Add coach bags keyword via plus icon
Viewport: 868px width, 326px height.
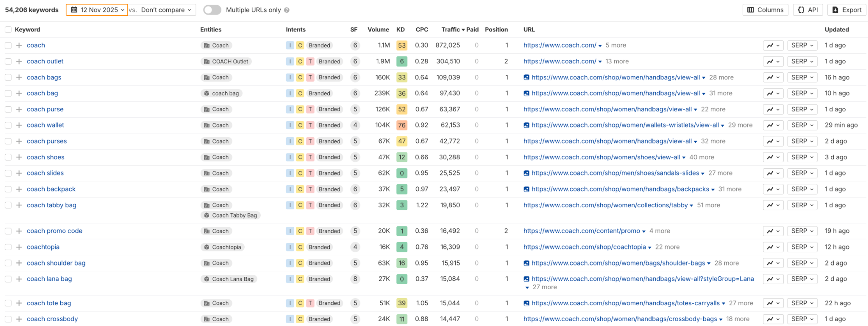(x=19, y=77)
